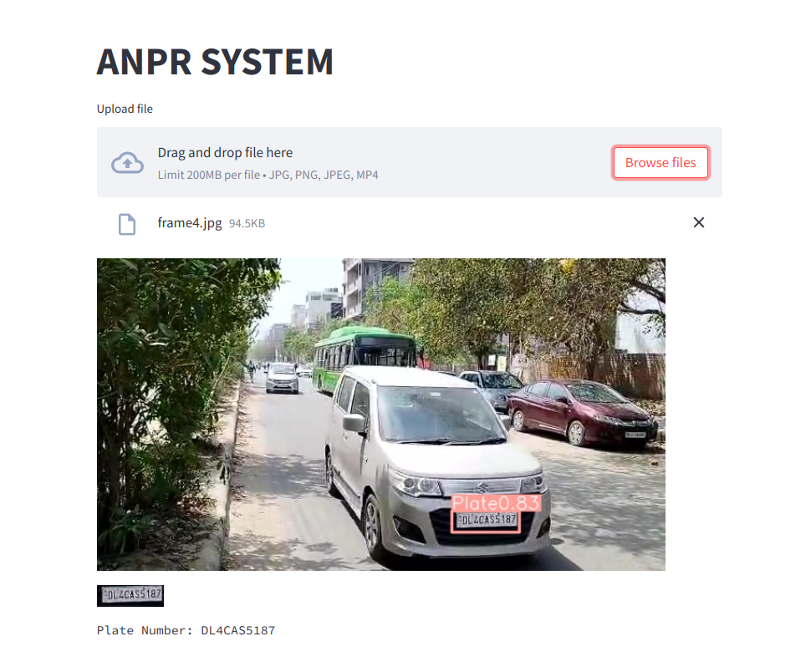Image resolution: width=811 pixels, height=672 pixels.
Task: Click the file type limit text
Action: tap(268, 175)
